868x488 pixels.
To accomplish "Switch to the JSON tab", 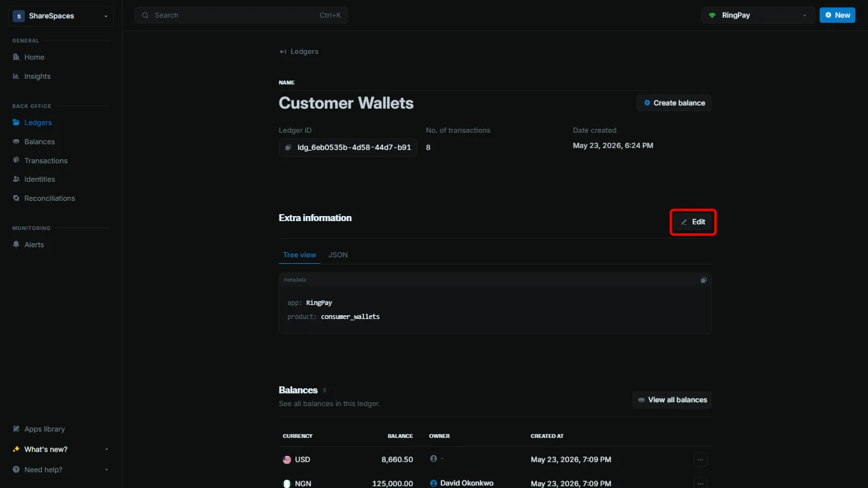I will pyautogui.click(x=338, y=255).
